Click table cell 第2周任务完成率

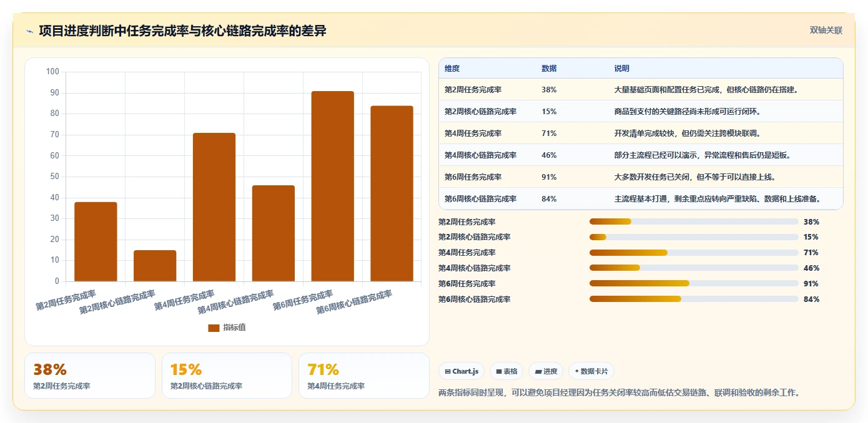coord(473,90)
